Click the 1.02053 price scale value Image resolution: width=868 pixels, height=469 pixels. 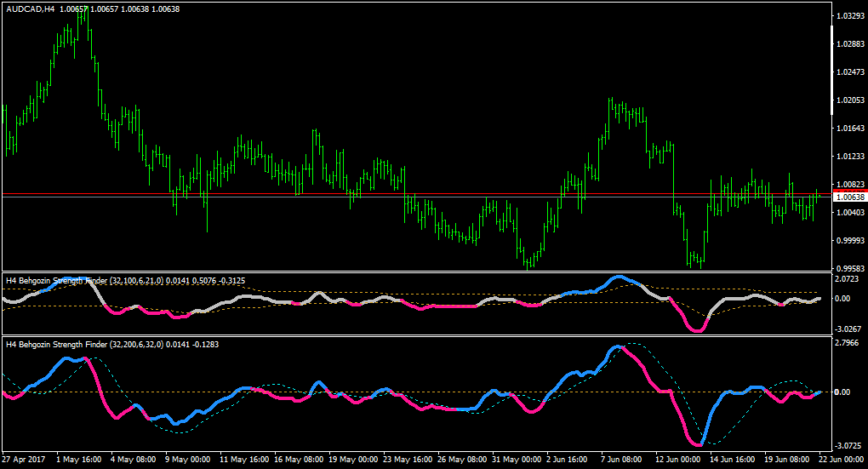[x=850, y=100]
